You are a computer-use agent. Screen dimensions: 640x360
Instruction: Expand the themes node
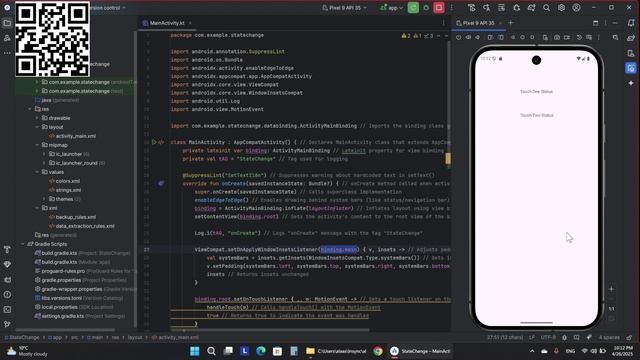(x=44, y=199)
